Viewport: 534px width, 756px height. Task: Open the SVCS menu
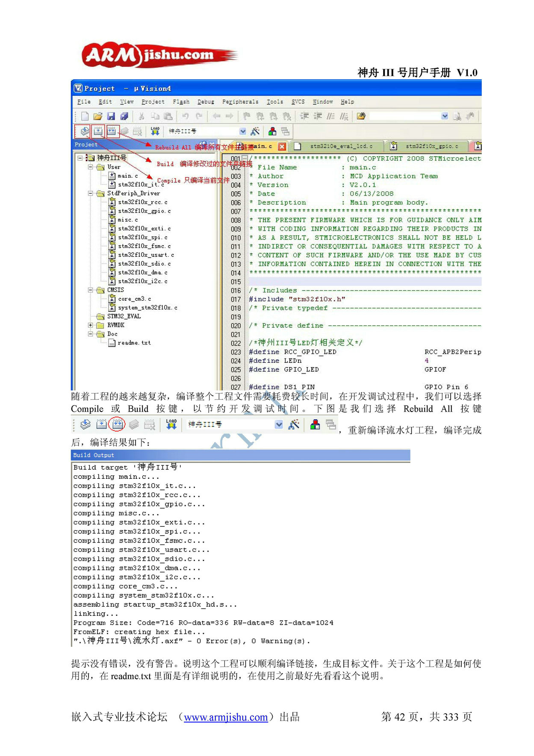[x=298, y=102]
